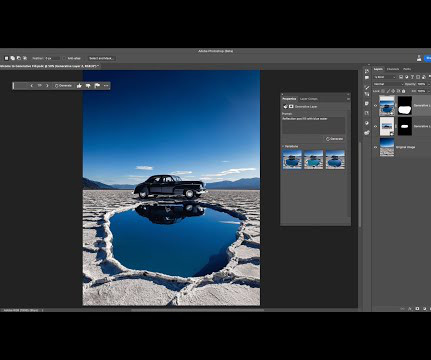
Task: Select the second variation thumbnail
Action: [x=313, y=159]
